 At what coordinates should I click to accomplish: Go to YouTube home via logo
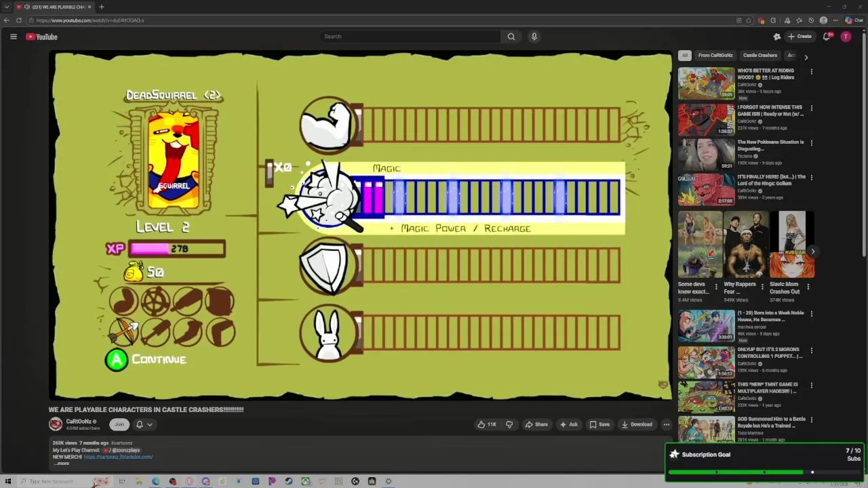[41, 37]
